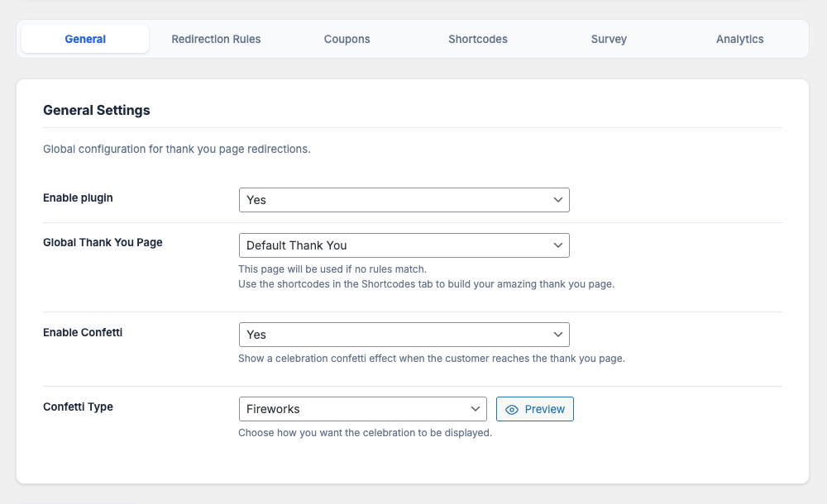Click the chevron arrow on Enable Confetti select

click(x=558, y=335)
